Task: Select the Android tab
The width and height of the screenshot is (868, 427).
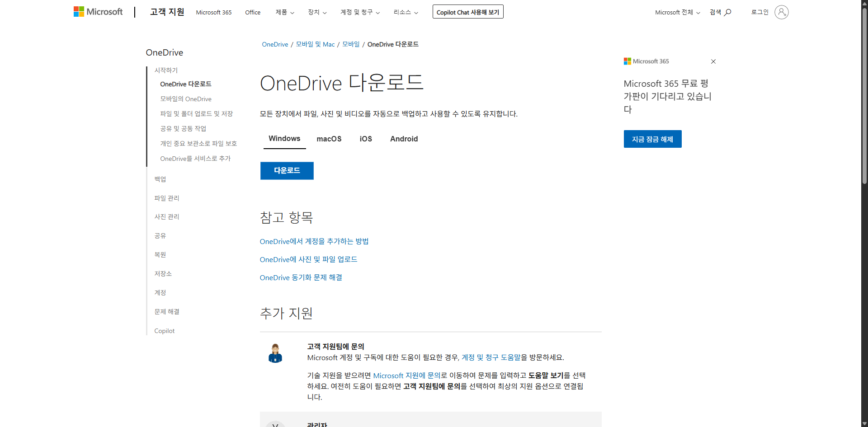Action: [404, 139]
